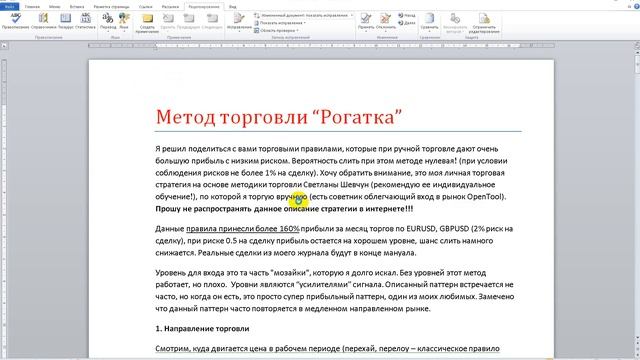The height and width of the screenshot is (360, 640).
Task: Click the word "усилителями" in the third paragraph
Action: click(x=324, y=285)
